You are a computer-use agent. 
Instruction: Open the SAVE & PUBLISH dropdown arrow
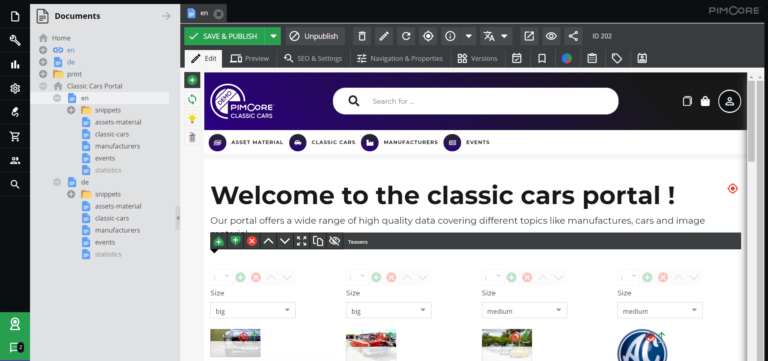point(273,36)
